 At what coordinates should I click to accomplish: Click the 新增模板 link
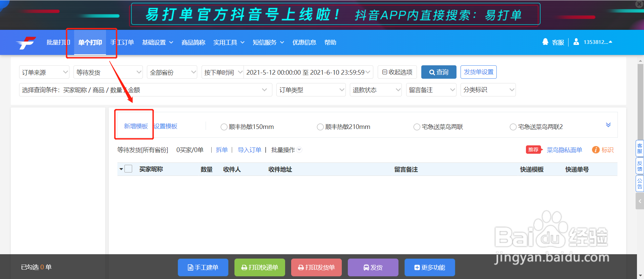pos(136,126)
